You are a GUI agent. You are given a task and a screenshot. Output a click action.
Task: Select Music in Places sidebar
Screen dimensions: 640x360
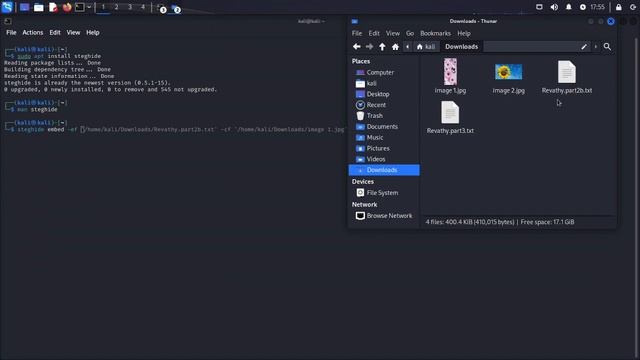click(x=384, y=138)
